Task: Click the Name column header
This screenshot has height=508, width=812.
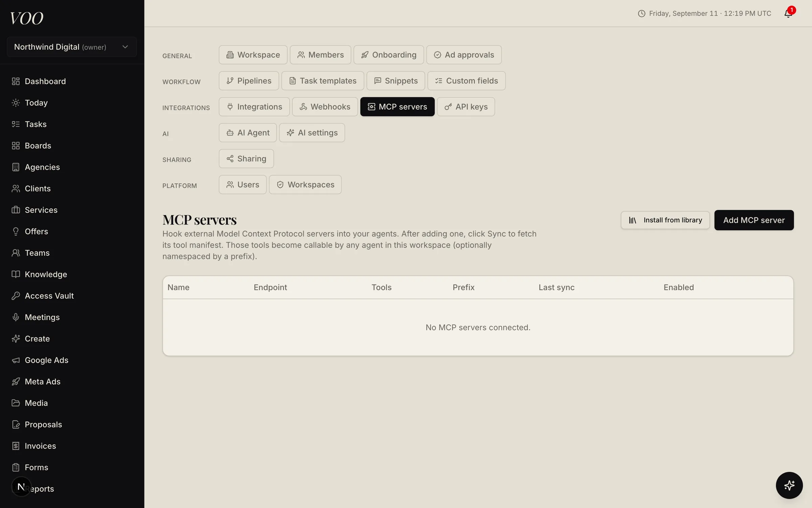Action: click(x=178, y=287)
